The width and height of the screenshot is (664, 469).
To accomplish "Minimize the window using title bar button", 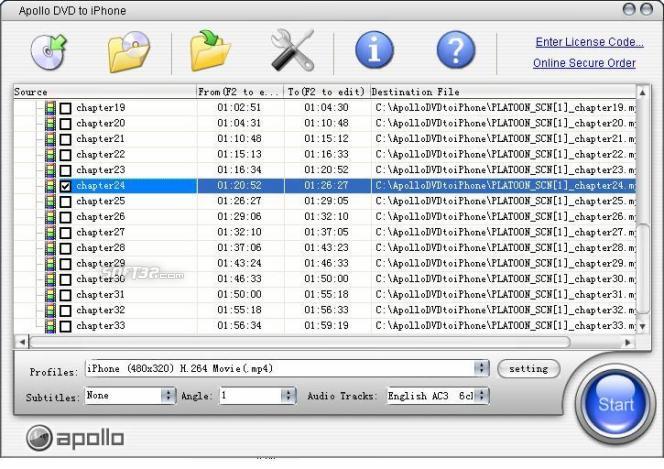I will click(x=629, y=9).
